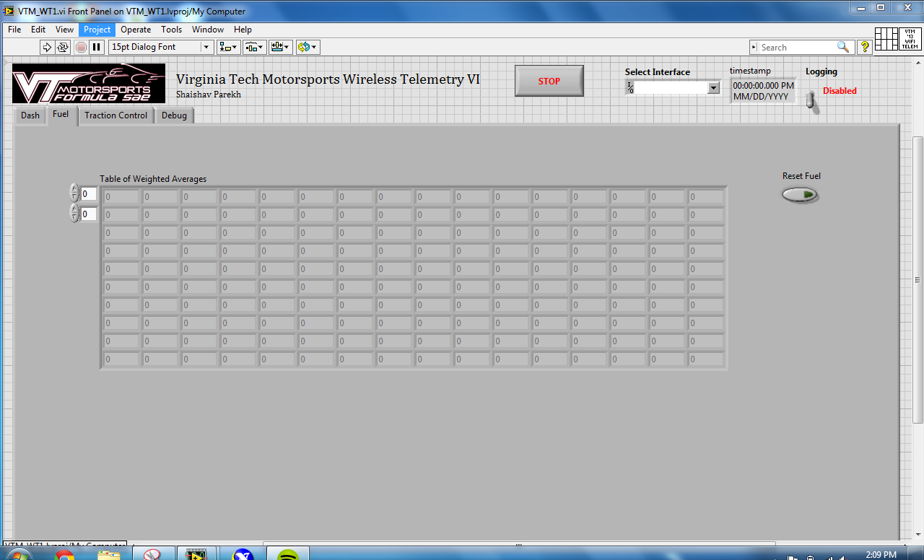This screenshot has width=924, height=560.
Task: Open Spotify from the taskbar
Action: (x=288, y=556)
